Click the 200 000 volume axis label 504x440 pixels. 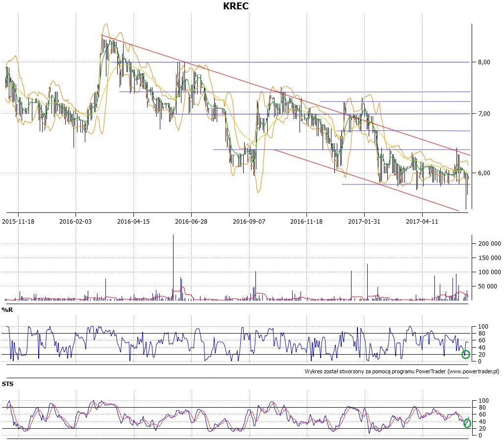click(489, 243)
